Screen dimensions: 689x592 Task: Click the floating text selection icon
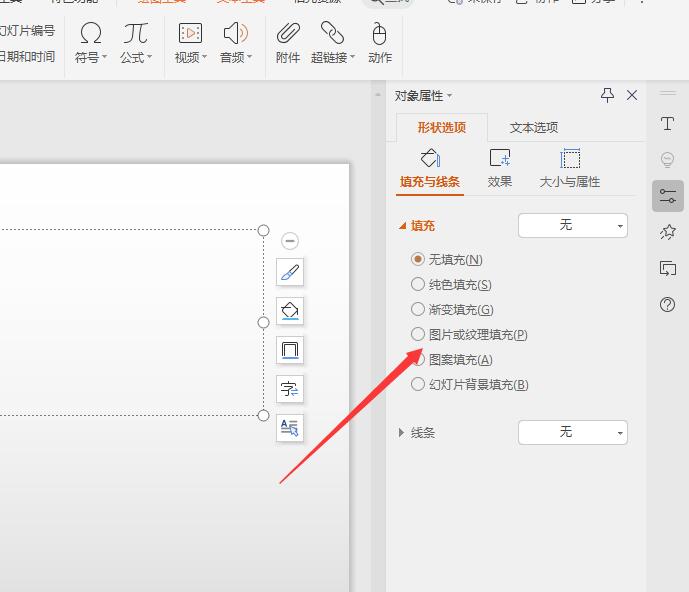click(x=290, y=428)
